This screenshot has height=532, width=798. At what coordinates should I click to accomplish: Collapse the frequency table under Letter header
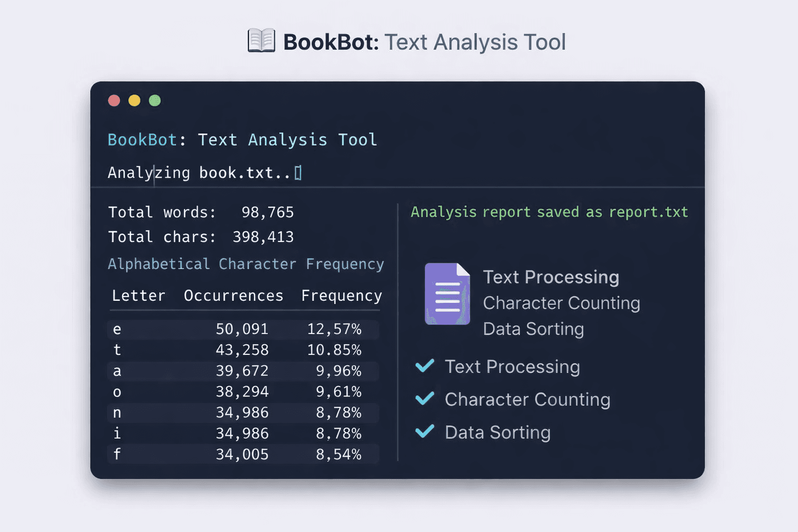139,296
